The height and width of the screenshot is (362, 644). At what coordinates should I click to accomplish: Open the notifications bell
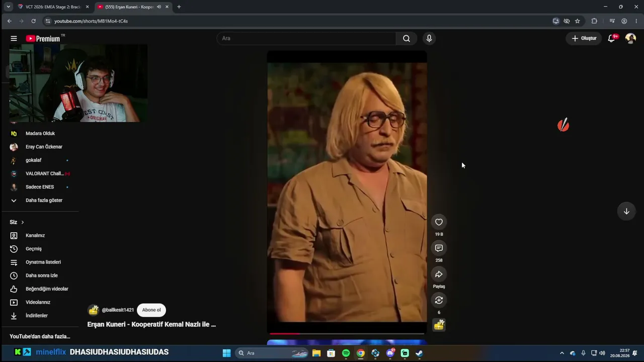point(612,38)
